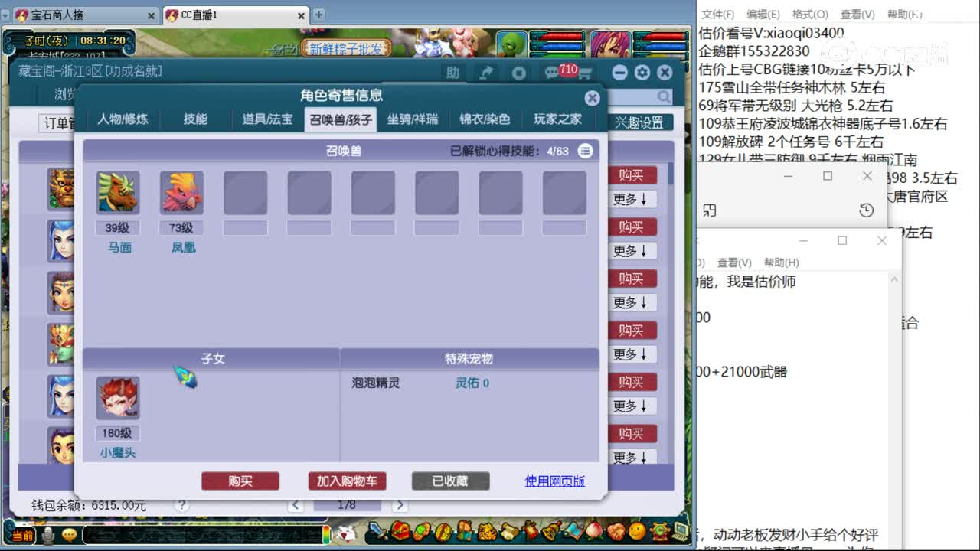Toggle the microphone voice icon
This screenshot has width=980, height=551.
[x=48, y=535]
